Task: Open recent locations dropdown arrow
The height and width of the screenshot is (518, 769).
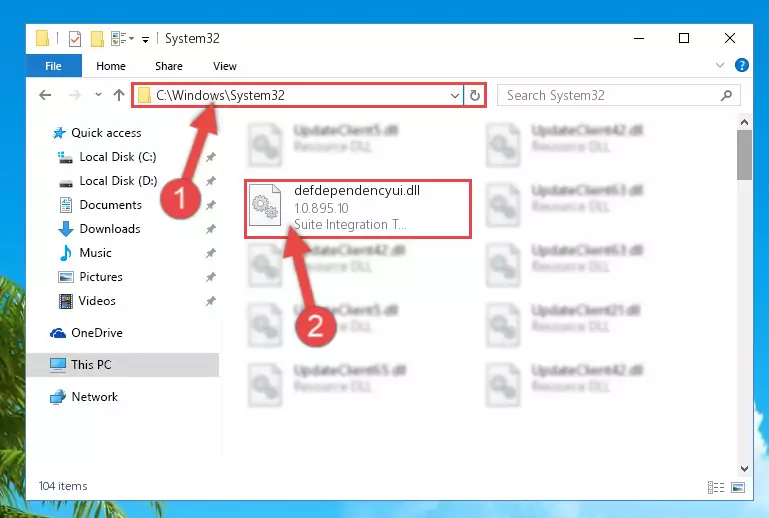Action: pos(98,95)
